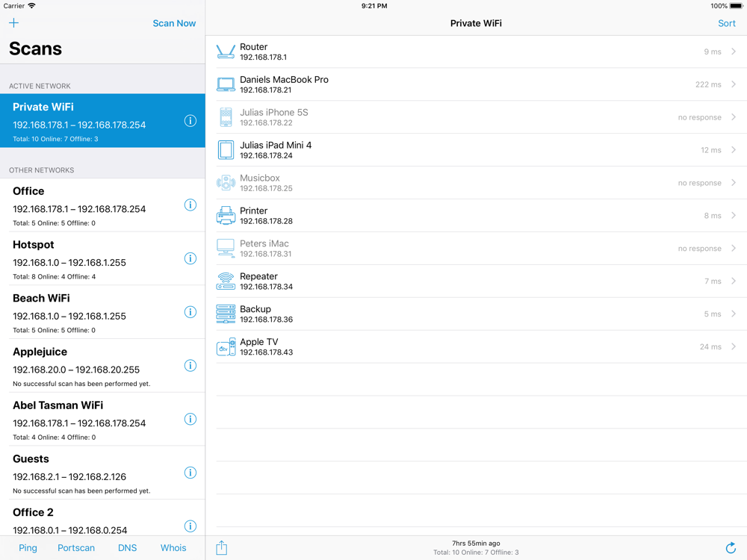Open info for Hotspot network
747x560 pixels.
pos(190,258)
